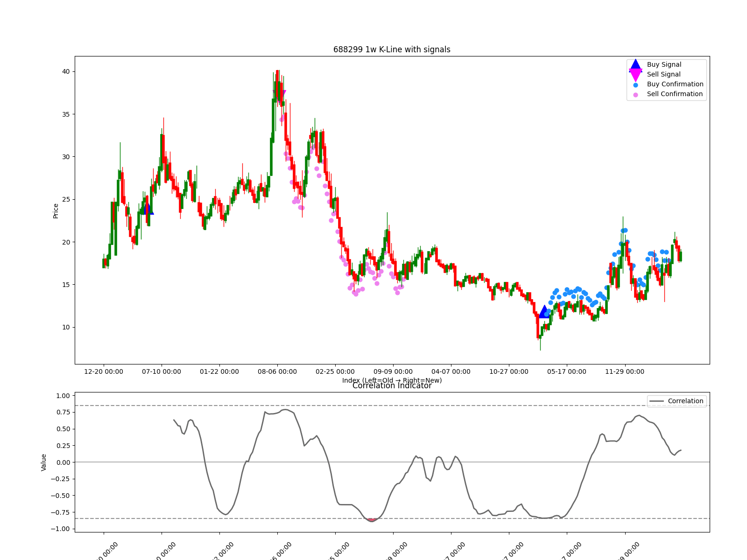Select the 'Sell Confirmation' legend label
747x560 pixels.
point(675,94)
